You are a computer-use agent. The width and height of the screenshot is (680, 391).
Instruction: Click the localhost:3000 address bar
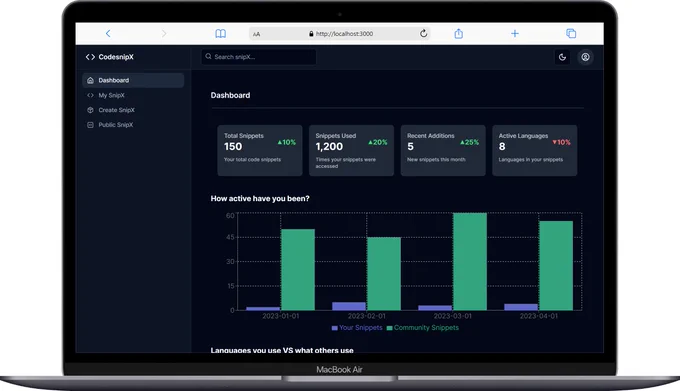tap(340, 33)
